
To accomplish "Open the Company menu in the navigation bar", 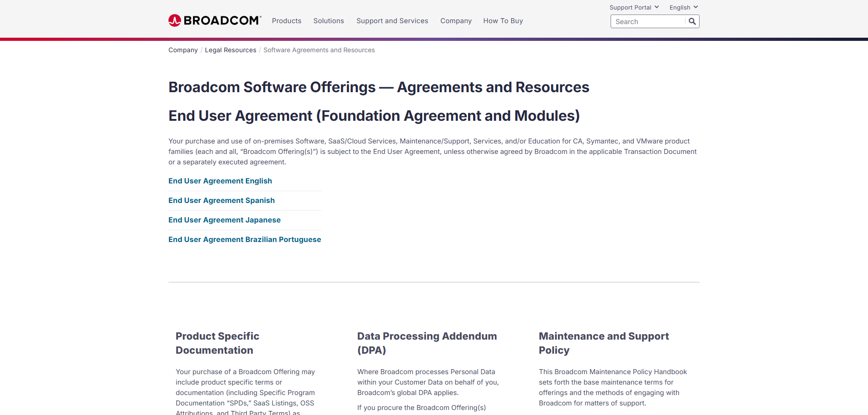I will point(456,21).
